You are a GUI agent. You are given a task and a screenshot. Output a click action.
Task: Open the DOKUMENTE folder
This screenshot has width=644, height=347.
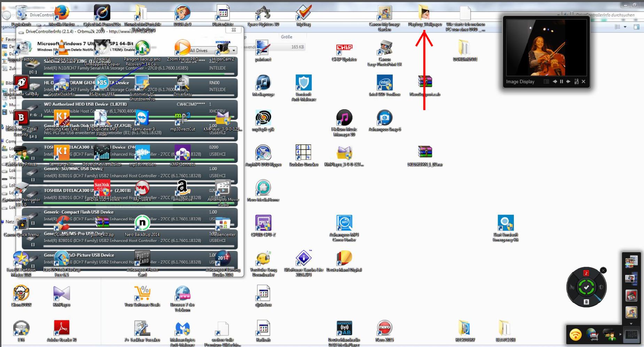coord(465,50)
